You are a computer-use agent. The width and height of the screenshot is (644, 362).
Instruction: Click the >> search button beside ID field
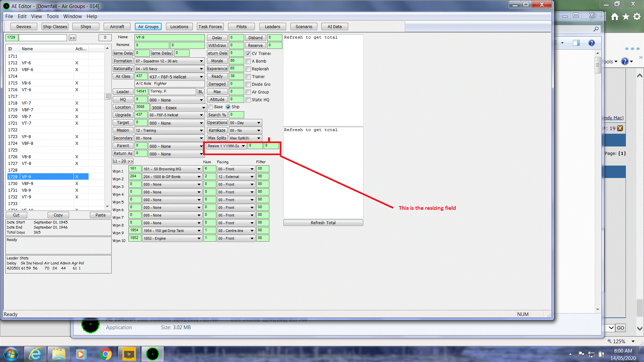coord(72,38)
